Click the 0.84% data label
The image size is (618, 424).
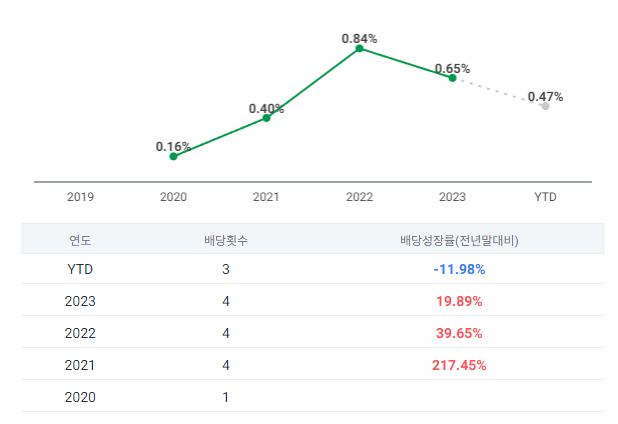coord(359,38)
